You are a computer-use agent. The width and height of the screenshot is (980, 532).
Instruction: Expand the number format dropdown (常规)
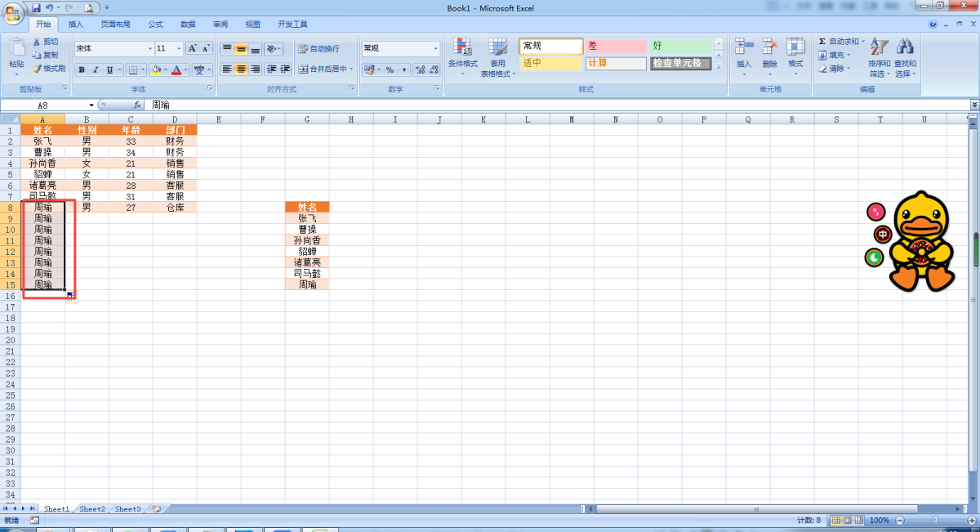(x=435, y=49)
